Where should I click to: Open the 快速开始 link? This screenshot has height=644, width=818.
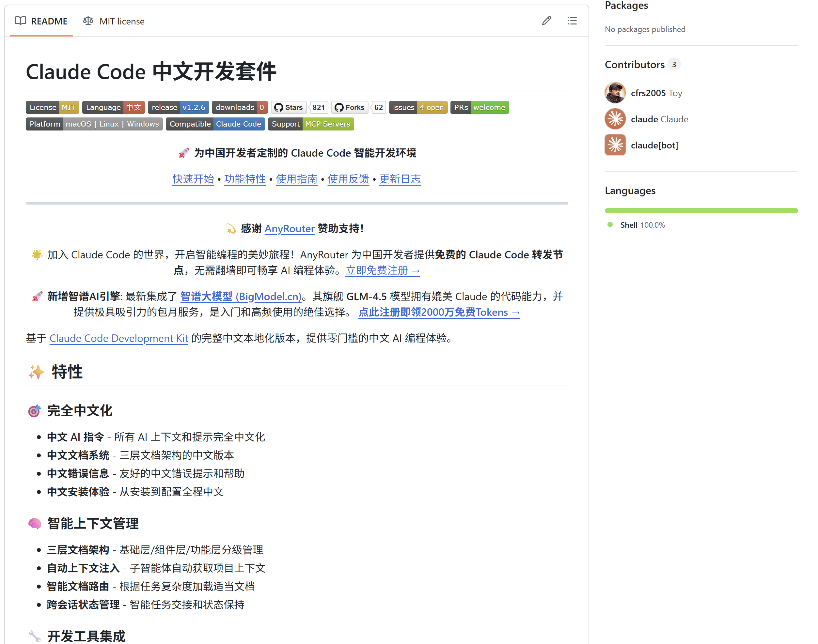click(x=193, y=179)
